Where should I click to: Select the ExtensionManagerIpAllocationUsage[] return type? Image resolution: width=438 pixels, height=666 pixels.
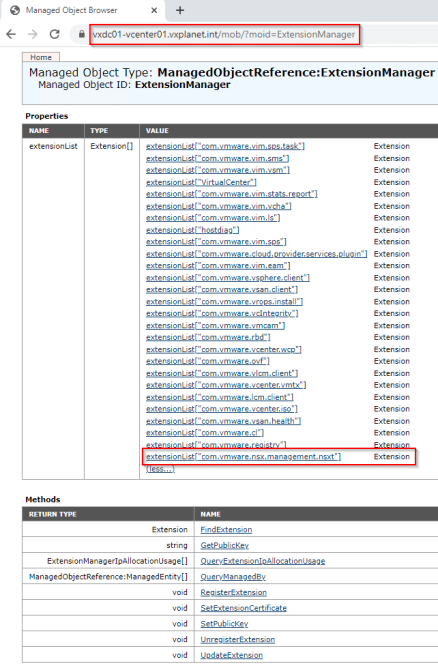tap(117, 561)
